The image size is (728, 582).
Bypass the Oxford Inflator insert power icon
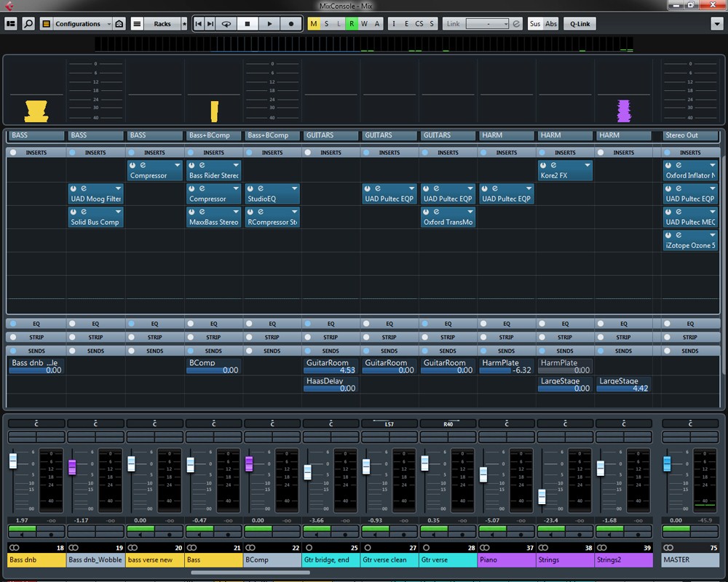click(x=668, y=165)
